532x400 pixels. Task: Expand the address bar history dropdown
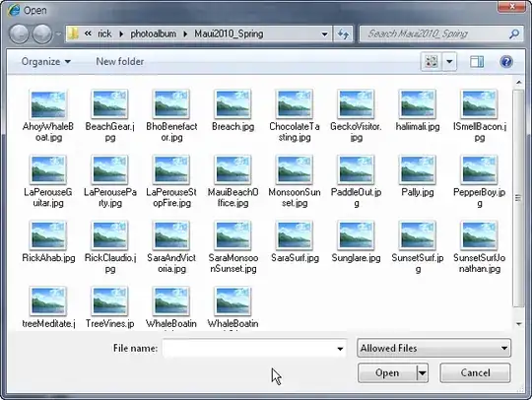(325, 33)
